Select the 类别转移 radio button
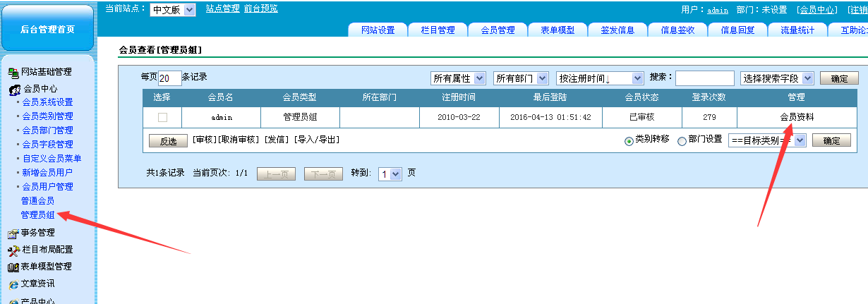868x304 pixels. pyautogui.click(x=629, y=141)
